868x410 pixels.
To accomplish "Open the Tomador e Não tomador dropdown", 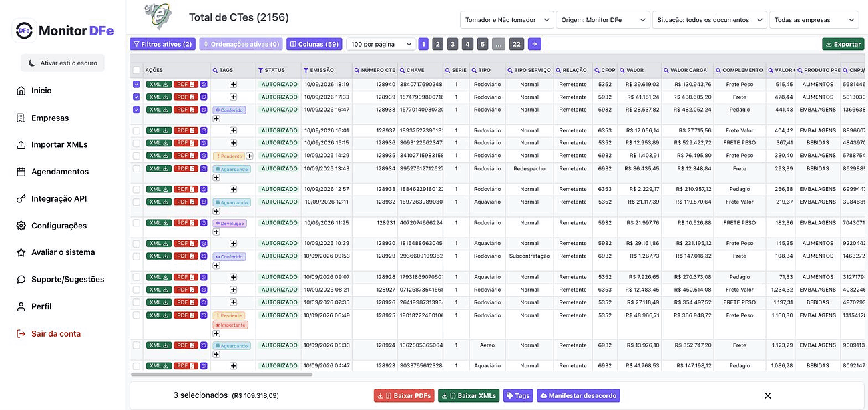I will point(507,20).
